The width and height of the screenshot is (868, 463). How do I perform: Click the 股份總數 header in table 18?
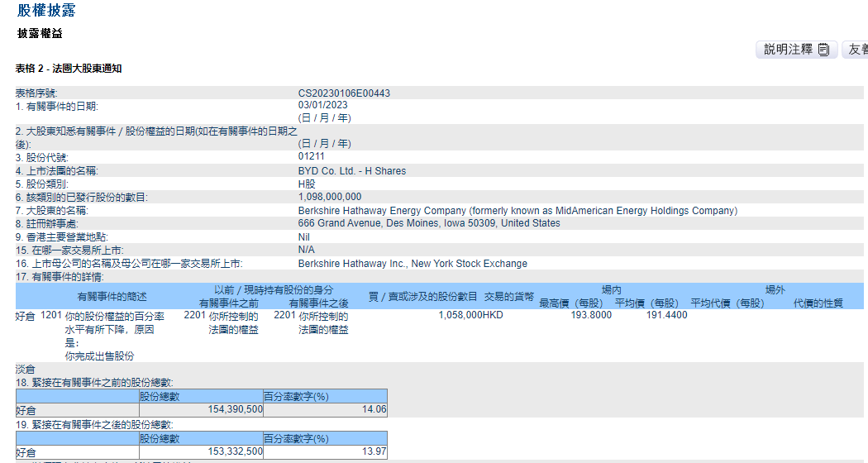[x=160, y=397]
